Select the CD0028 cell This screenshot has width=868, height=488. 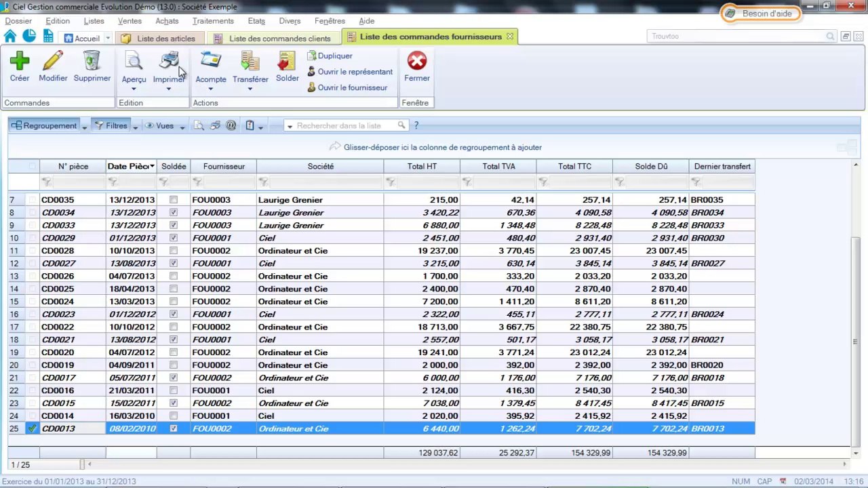click(x=73, y=251)
